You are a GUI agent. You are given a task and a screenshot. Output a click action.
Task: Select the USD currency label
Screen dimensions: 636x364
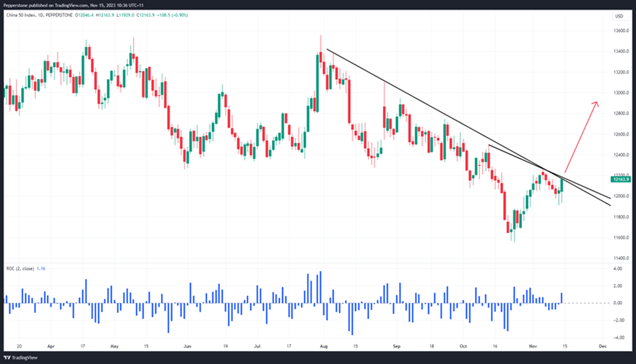pos(620,16)
